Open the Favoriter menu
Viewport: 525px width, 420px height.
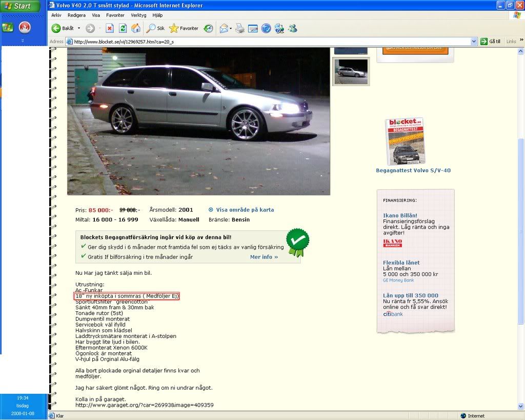(x=115, y=15)
